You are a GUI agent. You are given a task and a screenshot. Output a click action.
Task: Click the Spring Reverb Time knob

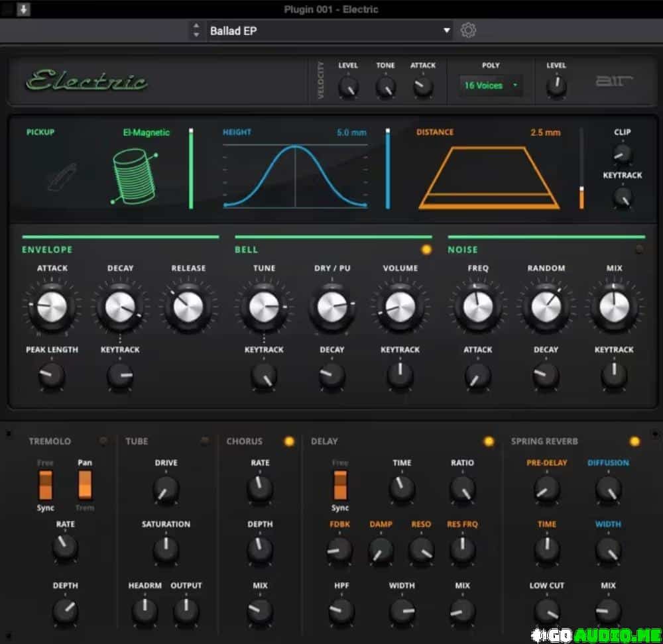click(547, 549)
